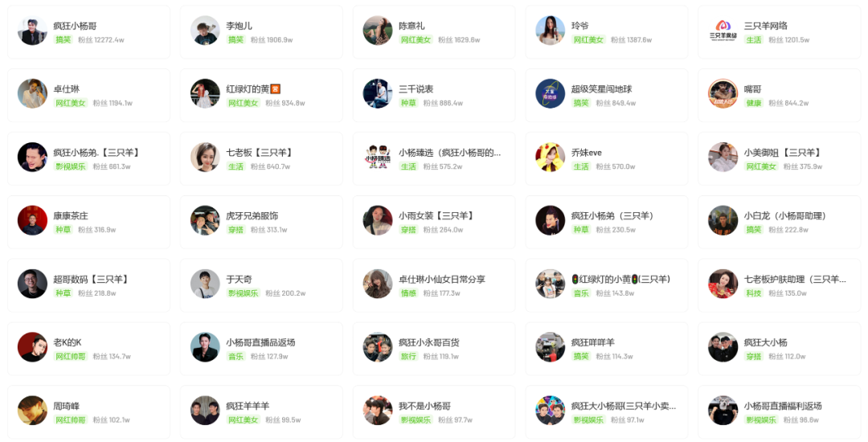868x442 pixels.
Task: Open 疯狂大小杨哥 colorful avatar
Action: (x=551, y=411)
